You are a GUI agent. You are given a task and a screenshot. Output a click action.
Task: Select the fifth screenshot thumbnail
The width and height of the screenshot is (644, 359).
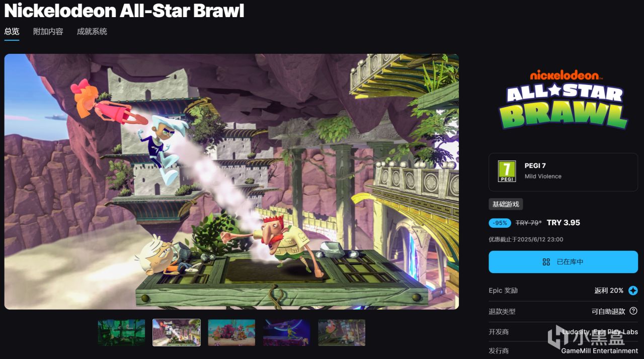click(x=342, y=332)
